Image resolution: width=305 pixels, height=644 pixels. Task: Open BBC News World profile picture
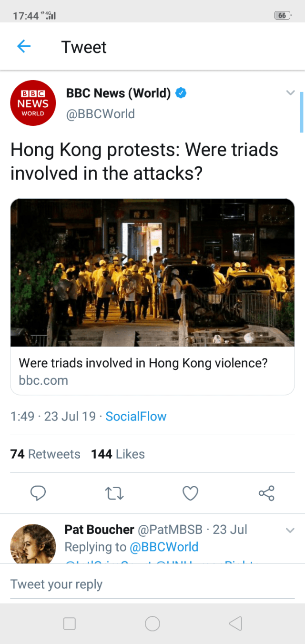pos(33,103)
